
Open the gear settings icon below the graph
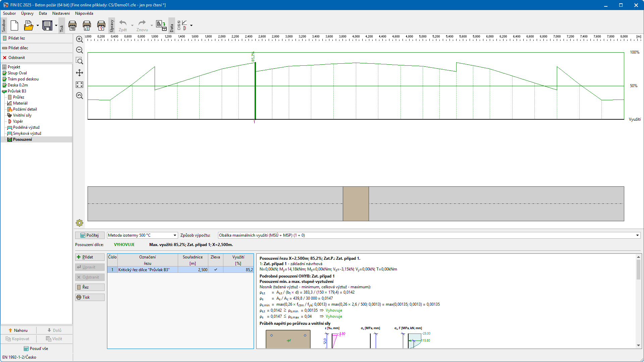[x=79, y=223]
